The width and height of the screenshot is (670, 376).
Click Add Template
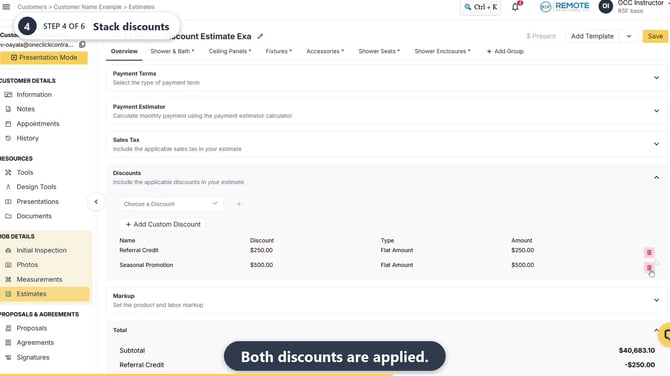pos(592,36)
